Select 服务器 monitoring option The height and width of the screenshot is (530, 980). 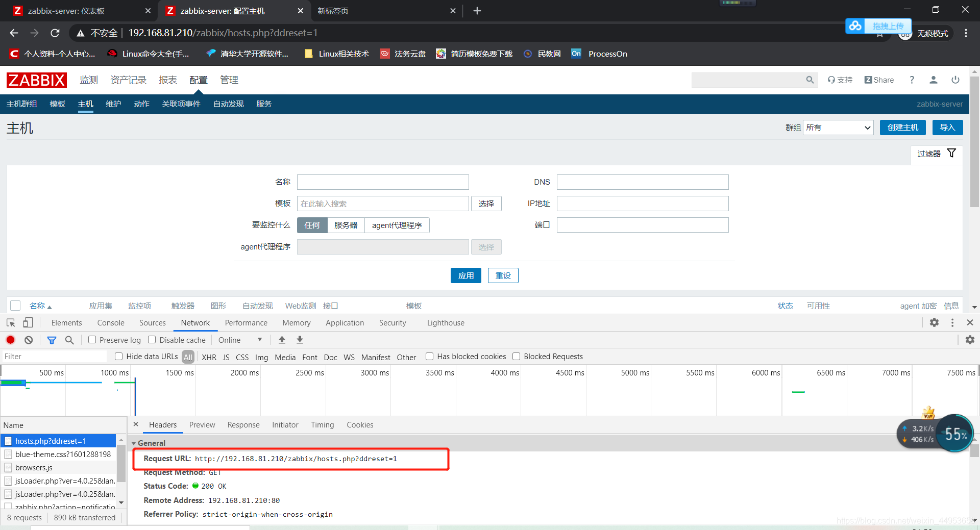[346, 225]
